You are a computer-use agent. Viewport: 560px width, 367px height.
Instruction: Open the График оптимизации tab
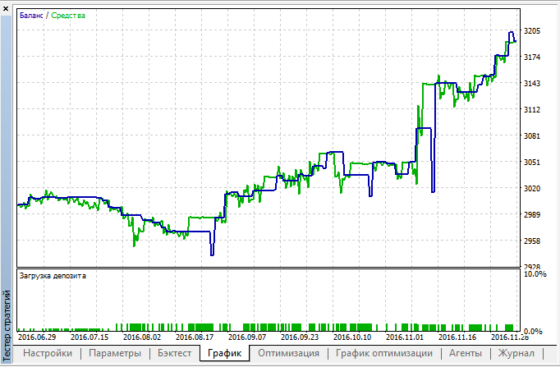point(384,353)
